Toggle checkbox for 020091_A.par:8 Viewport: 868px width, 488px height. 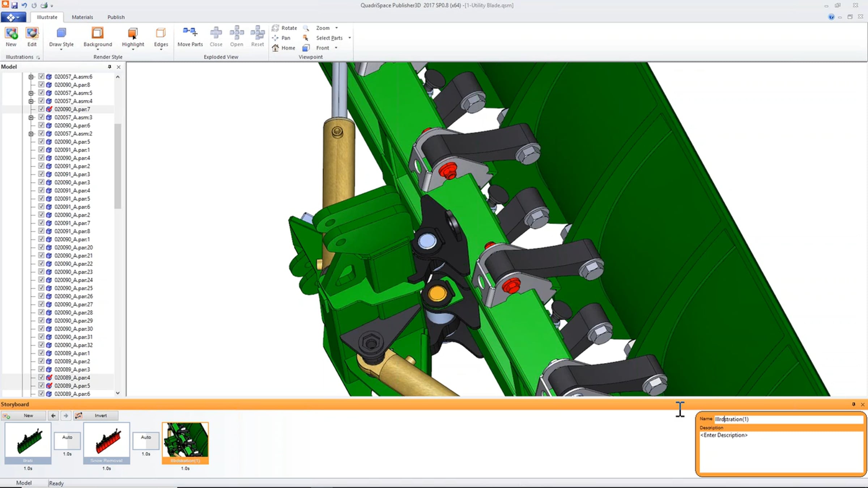[41, 231]
